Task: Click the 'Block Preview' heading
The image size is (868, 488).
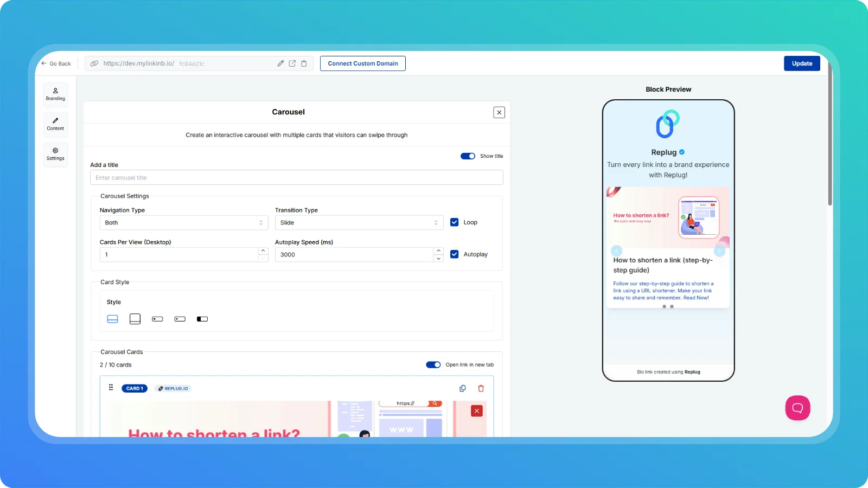Action: (668, 89)
